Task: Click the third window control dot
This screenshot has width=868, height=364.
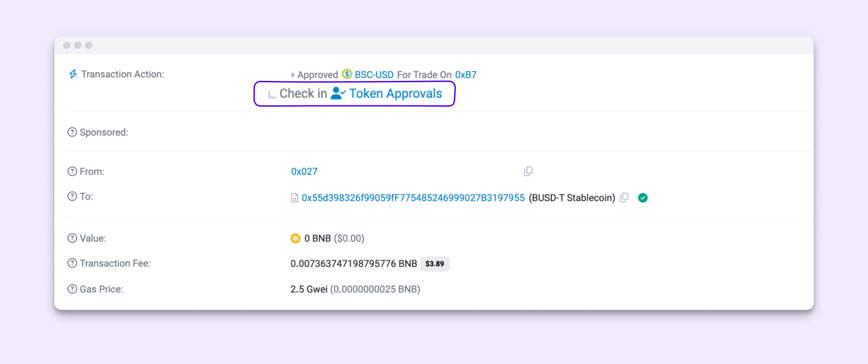Action: coord(89,45)
